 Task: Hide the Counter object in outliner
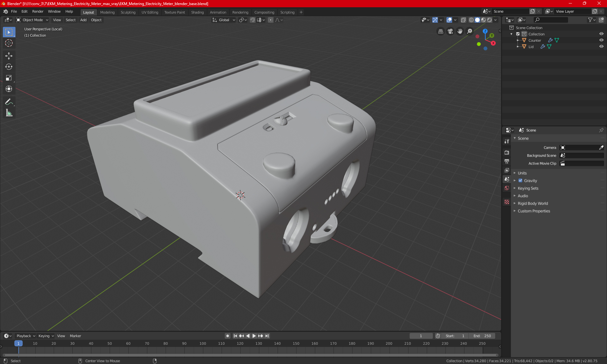coord(601,40)
